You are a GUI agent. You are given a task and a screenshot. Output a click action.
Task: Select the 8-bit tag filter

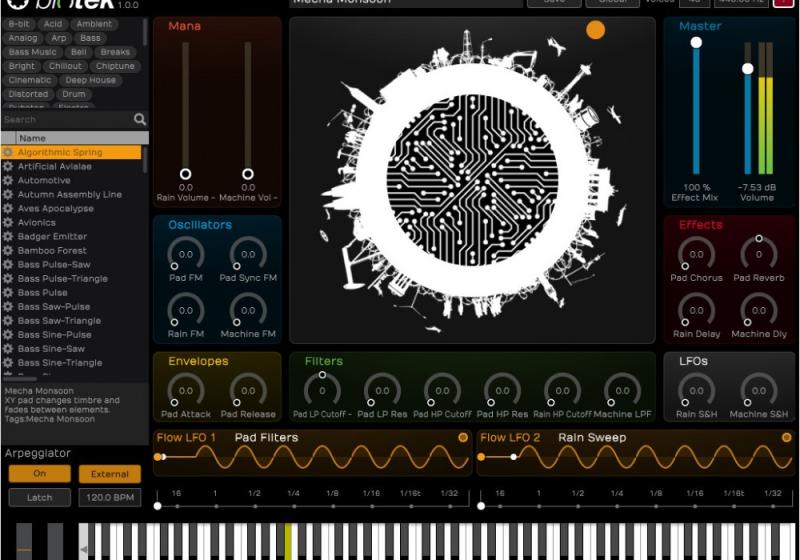coord(19,24)
